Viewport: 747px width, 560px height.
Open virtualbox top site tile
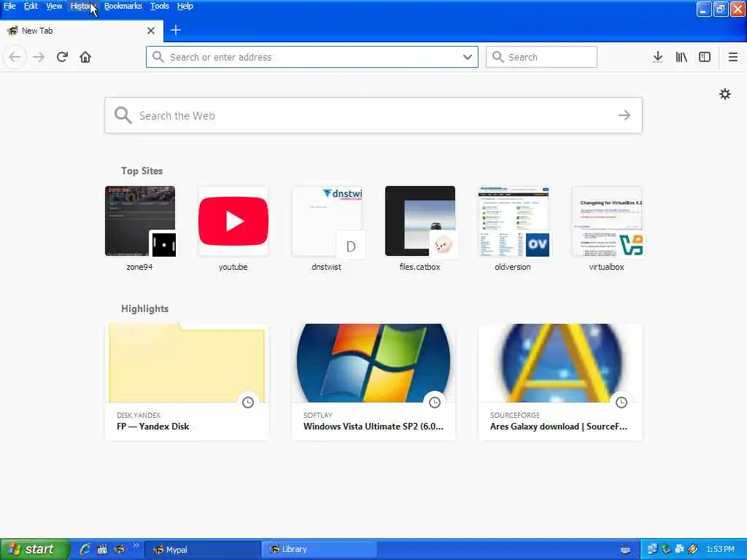point(607,221)
